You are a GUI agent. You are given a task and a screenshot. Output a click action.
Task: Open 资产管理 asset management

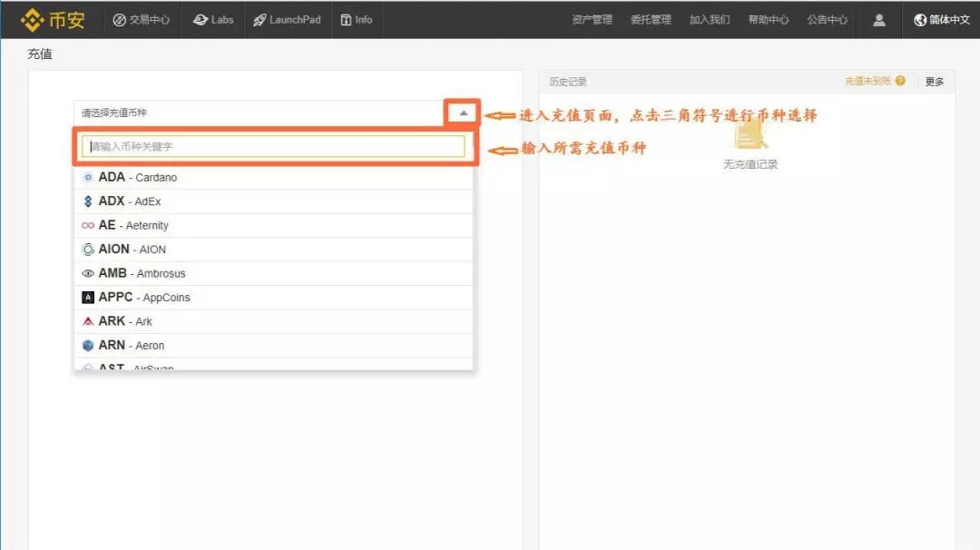(592, 20)
